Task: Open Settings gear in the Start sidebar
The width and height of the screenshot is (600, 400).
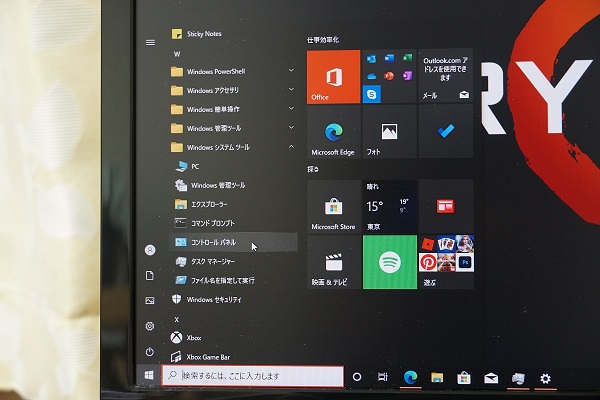Action: point(150,326)
